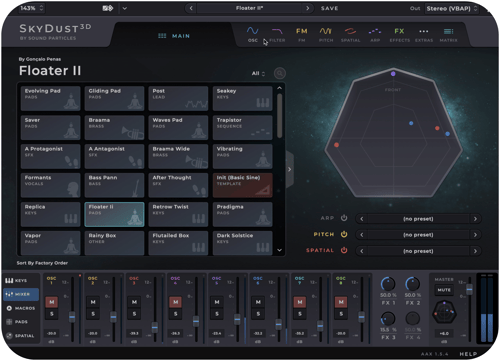Open the Out Stereo (VBAP) dropdown
Image resolution: width=500 pixels, height=361 pixels.
(451, 8)
